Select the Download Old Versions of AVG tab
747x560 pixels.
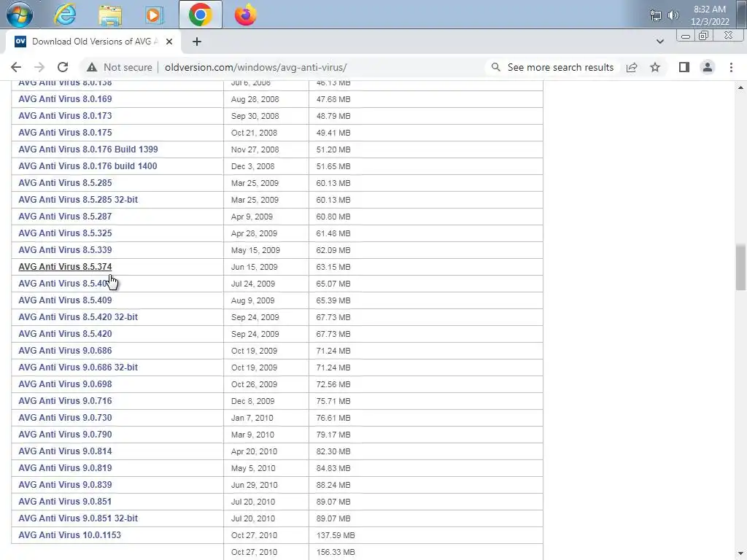pos(93,42)
